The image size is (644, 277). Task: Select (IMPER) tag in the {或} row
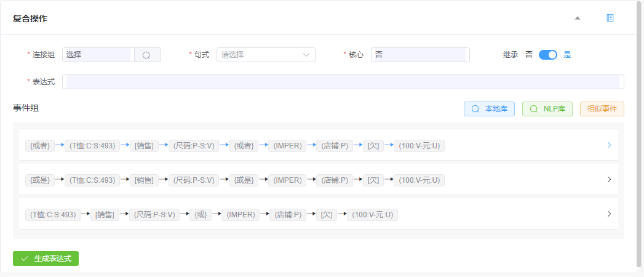click(x=241, y=215)
